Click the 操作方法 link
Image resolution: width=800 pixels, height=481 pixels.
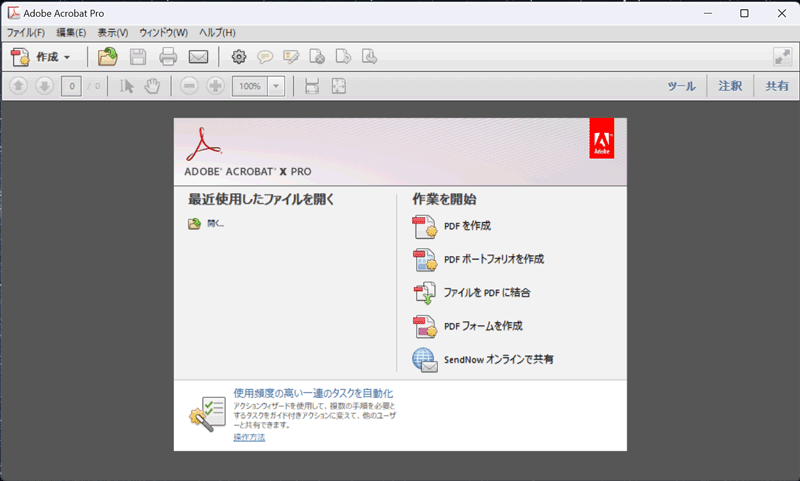click(x=249, y=437)
